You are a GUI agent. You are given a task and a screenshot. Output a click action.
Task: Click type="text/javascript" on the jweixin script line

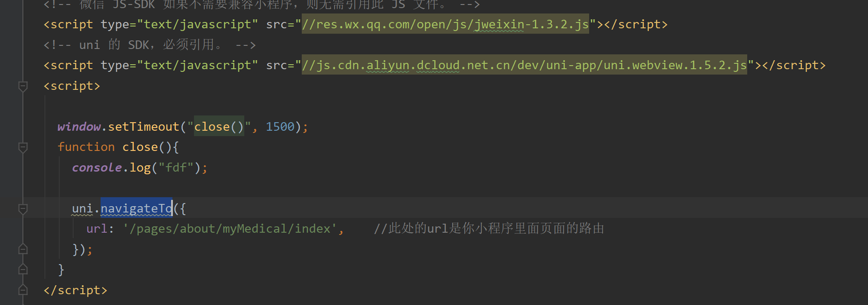(x=180, y=24)
